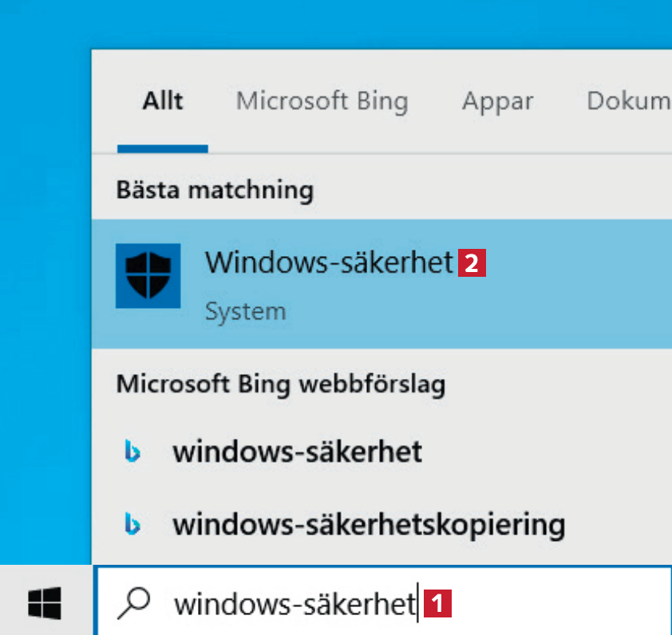Viewport: 672px width, 635px height.
Task: Click the Windows Start button
Action: click(45, 604)
